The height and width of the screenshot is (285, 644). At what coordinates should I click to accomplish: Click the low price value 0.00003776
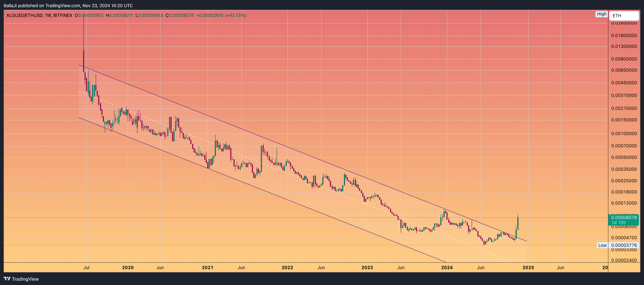tap(624, 245)
